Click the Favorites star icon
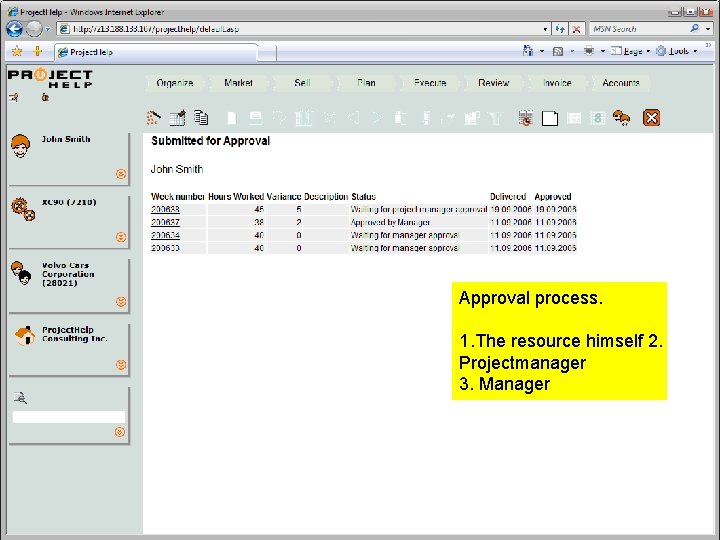The image size is (720, 540). tap(17, 51)
